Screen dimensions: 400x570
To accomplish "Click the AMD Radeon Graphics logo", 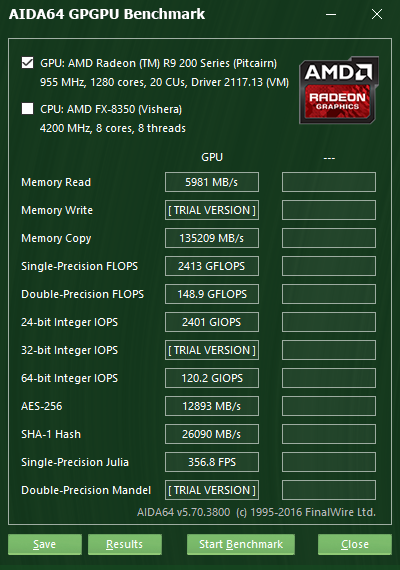I will pyautogui.click(x=339, y=90).
